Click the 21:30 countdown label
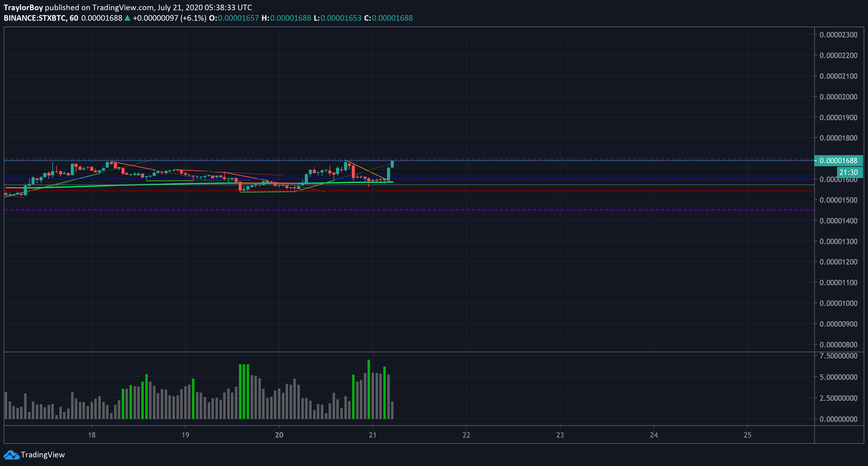This screenshot has height=466, width=868. pyautogui.click(x=850, y=172)
